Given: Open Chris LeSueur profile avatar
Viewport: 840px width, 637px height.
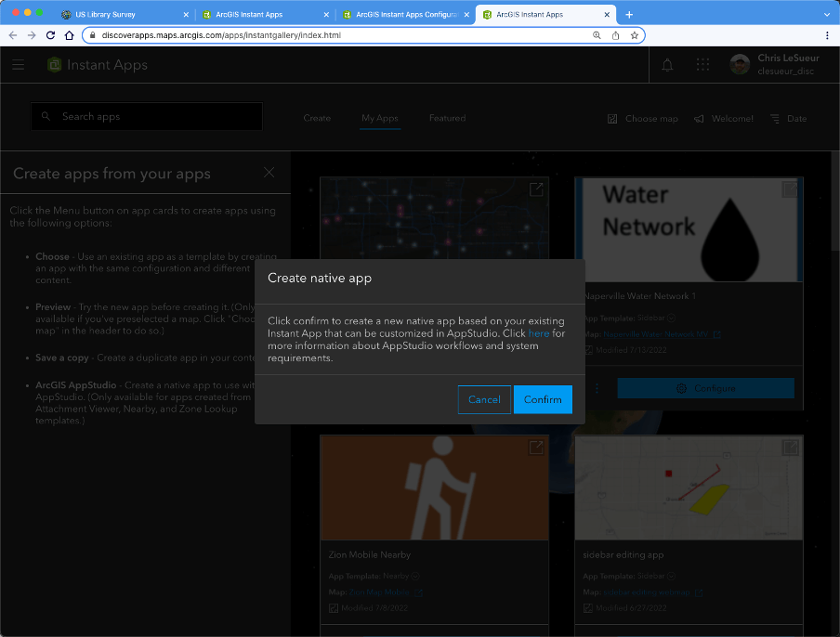Looking at the screenshot, I should [740, 65].
